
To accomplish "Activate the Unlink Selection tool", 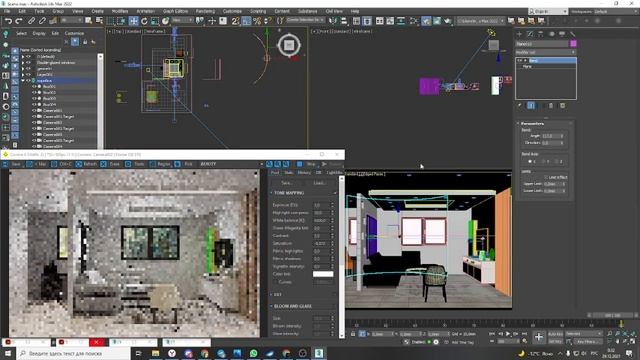I will pos(42,20).
